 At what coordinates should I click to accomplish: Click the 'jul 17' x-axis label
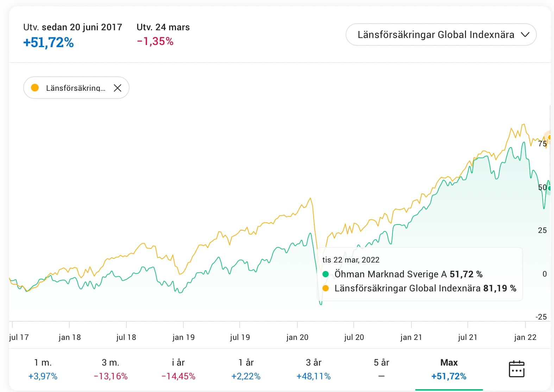(19, 337)
